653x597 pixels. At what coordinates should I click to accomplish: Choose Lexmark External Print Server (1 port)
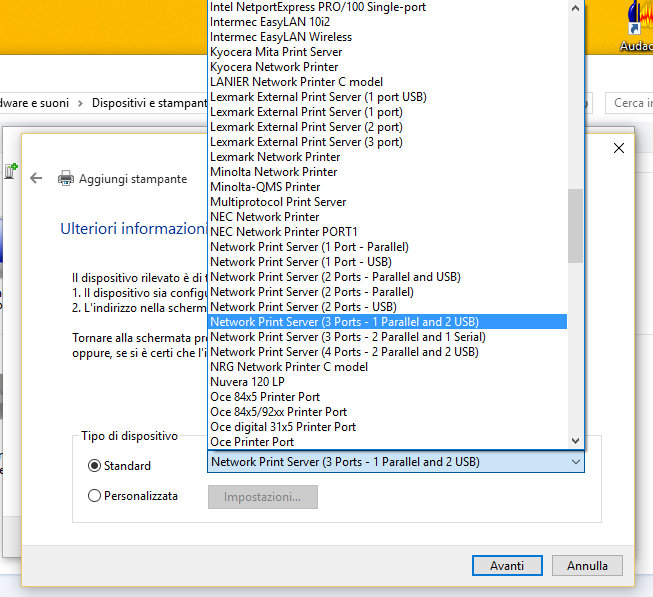point(387,112)
